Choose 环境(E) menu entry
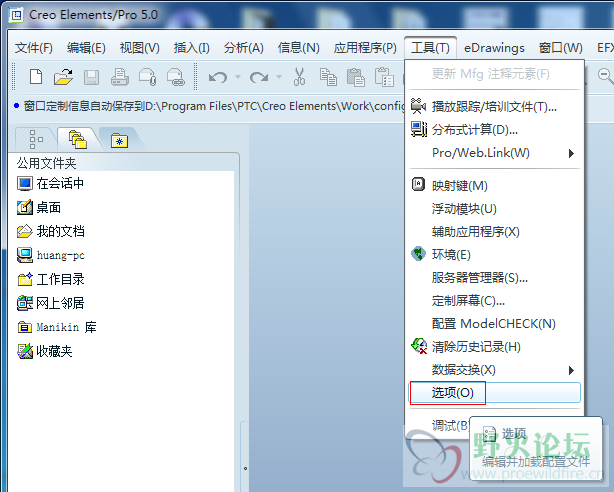This screenshot has height=492, width=614. [x=495, y=255]
